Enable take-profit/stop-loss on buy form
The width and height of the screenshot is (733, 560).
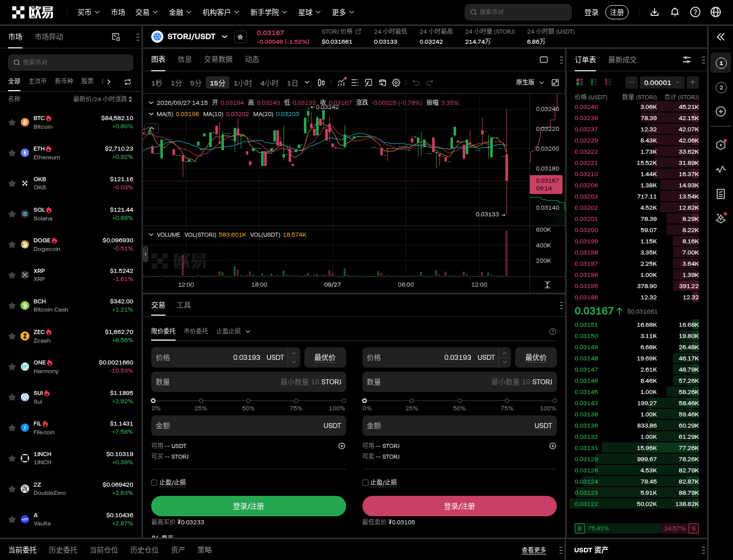click(154, 483)
